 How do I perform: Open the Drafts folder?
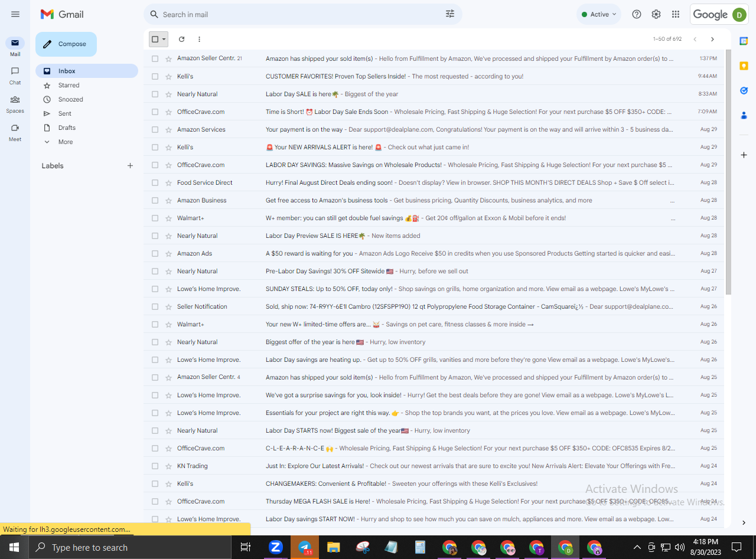pos(87,128)
